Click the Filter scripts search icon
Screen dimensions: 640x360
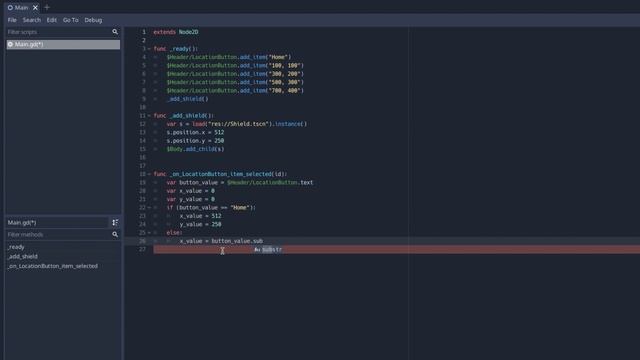pyautogui.click(x=115, y=32)
